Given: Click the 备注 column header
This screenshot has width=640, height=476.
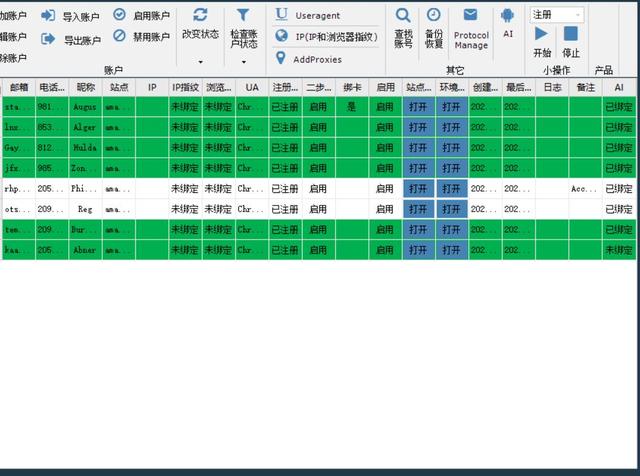Looking at the screenshot, I should 585,87.
